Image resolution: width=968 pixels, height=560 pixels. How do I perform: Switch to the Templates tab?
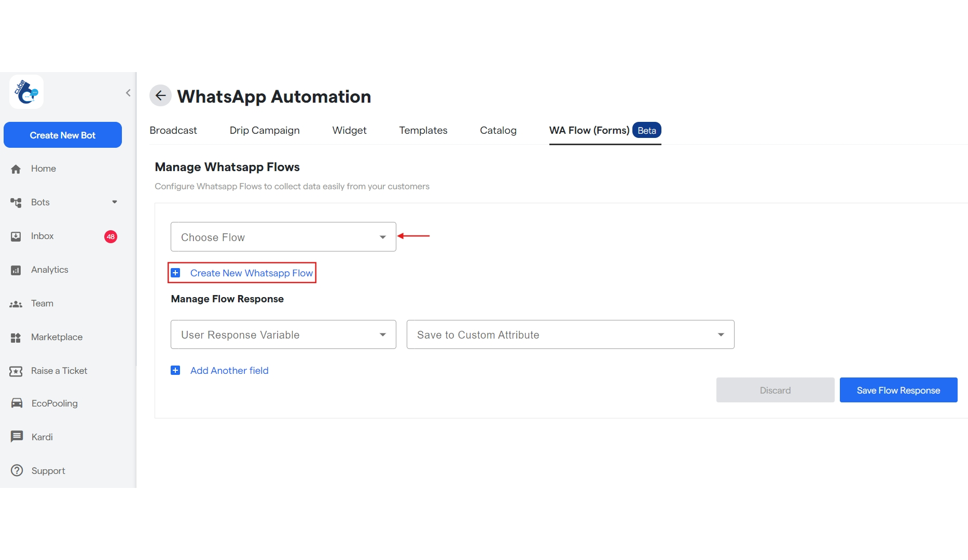(x=423, y=130)
